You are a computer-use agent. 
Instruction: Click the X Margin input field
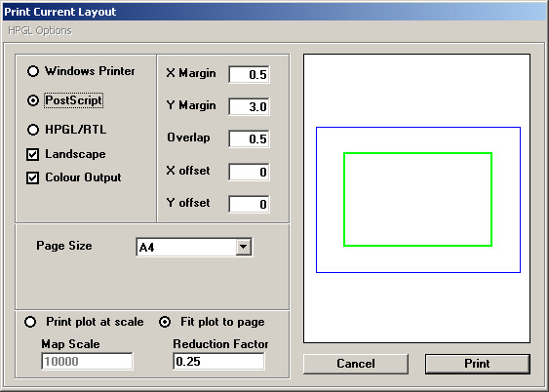(x=249, y=74)
